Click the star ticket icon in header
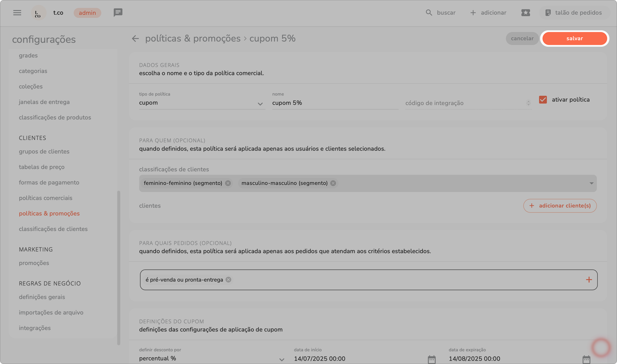This screenshot has height=364, width=617. pos(525,13)
